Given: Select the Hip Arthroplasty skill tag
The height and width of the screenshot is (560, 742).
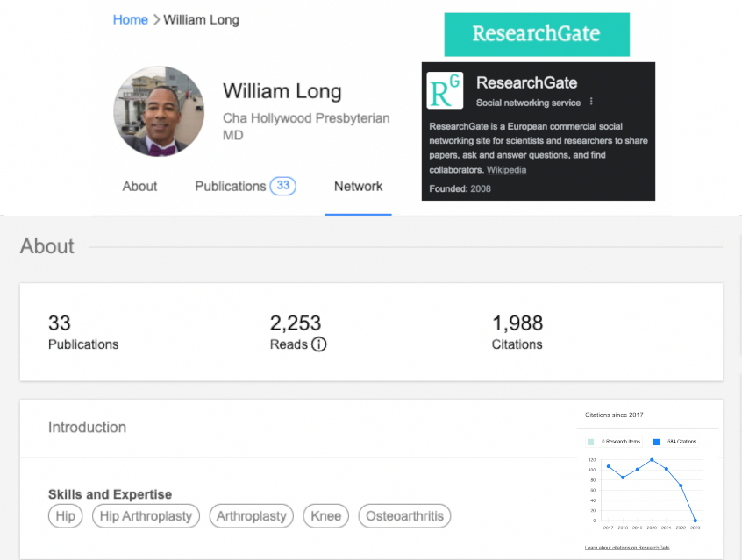Looking at the screenshot, I should (x=146, y=516).
